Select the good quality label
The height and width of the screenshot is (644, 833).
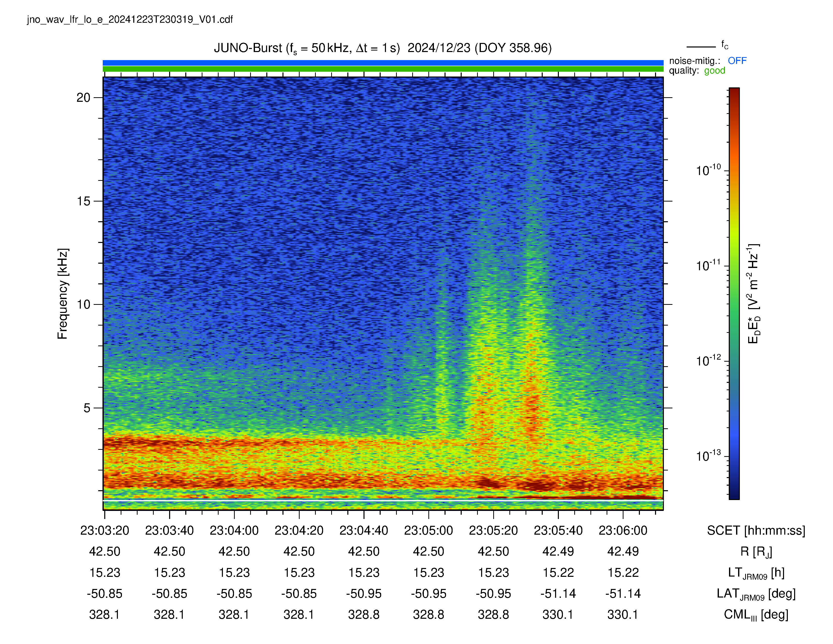coord(714,70)
